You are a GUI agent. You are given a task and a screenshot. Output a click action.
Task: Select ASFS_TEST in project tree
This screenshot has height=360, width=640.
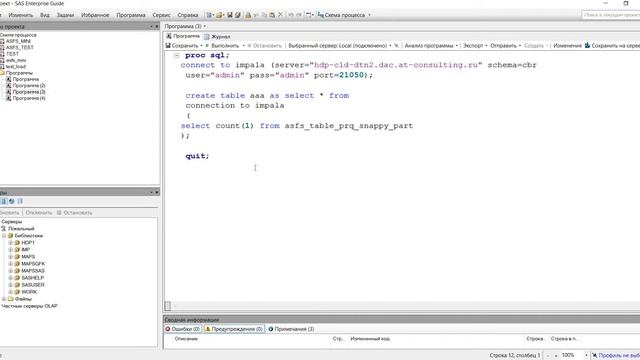point(20,47)
